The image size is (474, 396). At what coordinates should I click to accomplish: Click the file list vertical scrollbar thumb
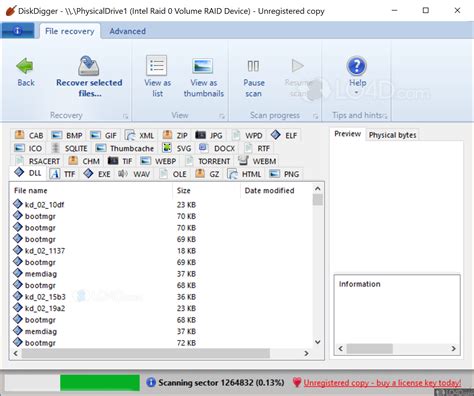click(x=318, y=200)
